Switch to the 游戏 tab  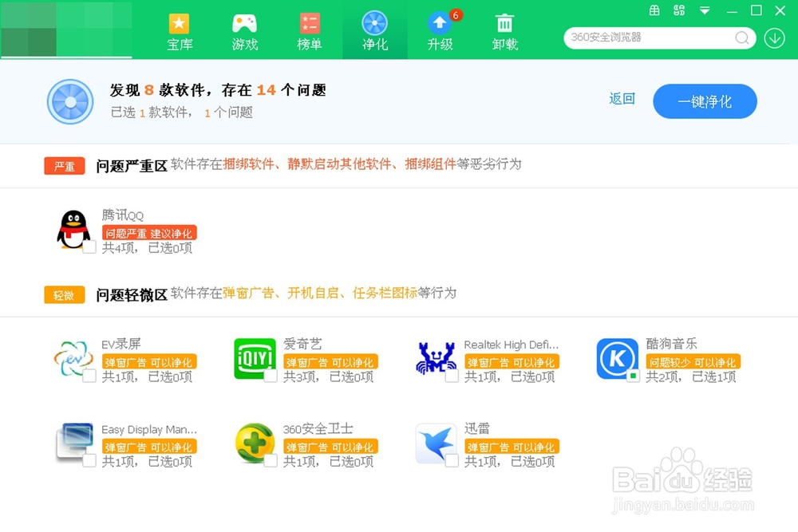pyautogui.click(x=244, y=30)
